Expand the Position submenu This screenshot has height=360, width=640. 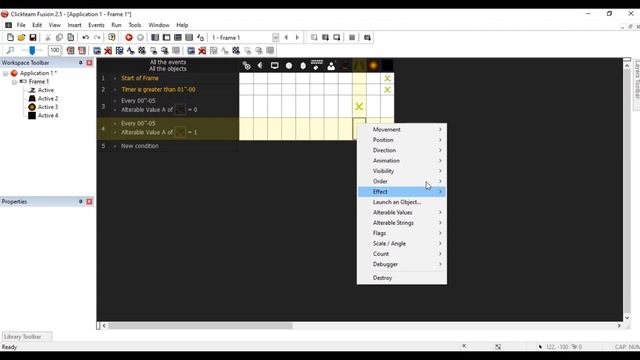click(402, 140)
